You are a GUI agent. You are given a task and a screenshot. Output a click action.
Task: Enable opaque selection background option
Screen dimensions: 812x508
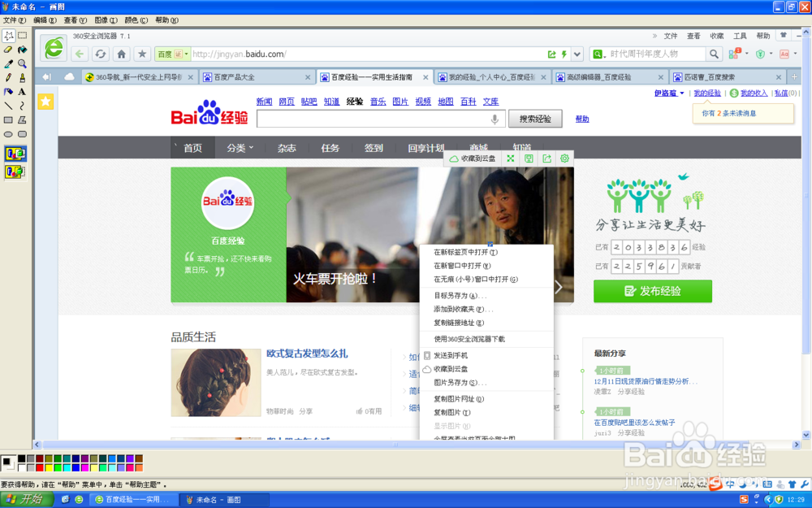pos(15,154)
